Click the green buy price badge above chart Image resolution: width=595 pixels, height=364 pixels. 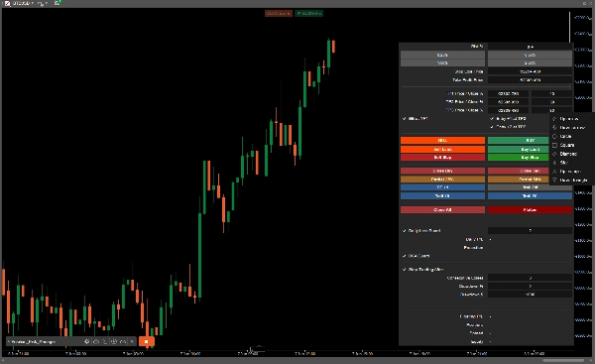point(308,13)
